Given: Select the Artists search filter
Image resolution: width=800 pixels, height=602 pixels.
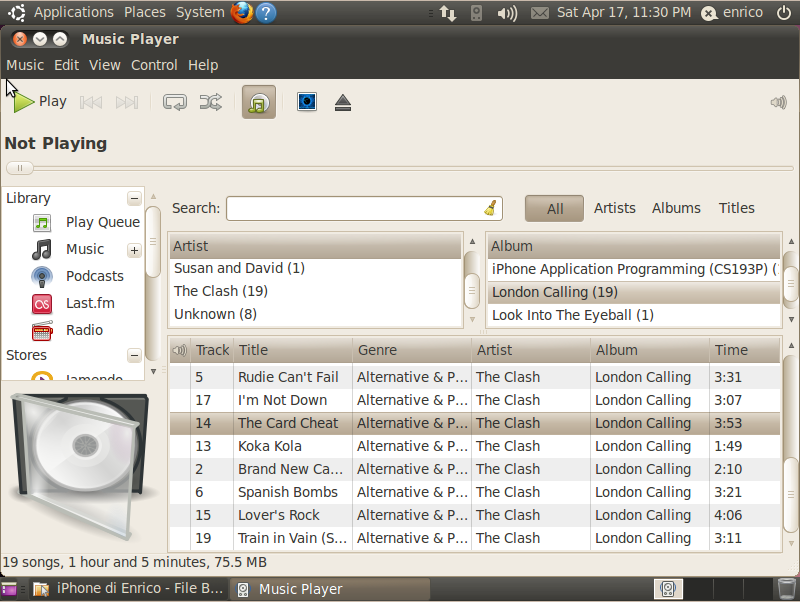Looking at the screenshot, I should click(x=614, y=208).
